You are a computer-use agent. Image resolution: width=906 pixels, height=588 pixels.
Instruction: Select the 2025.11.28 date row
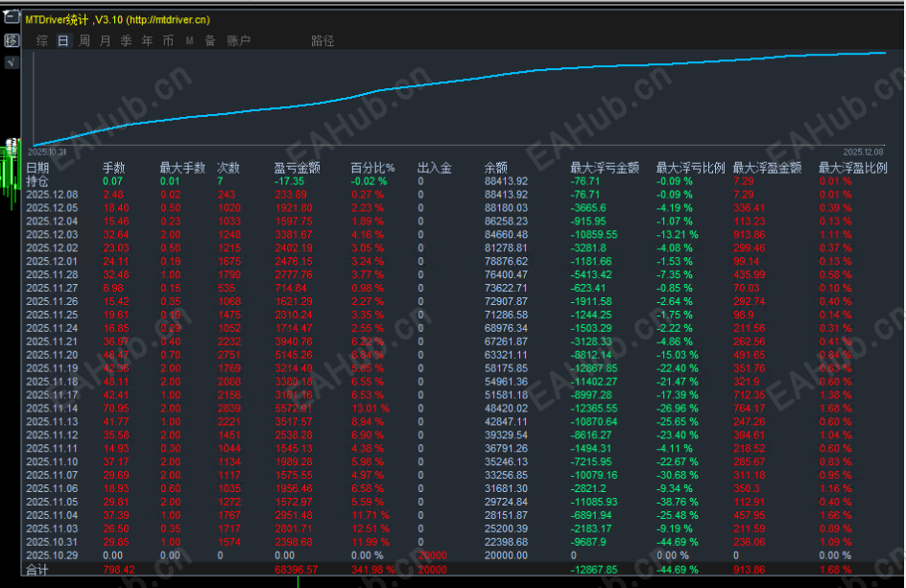(x=52, y=275)
